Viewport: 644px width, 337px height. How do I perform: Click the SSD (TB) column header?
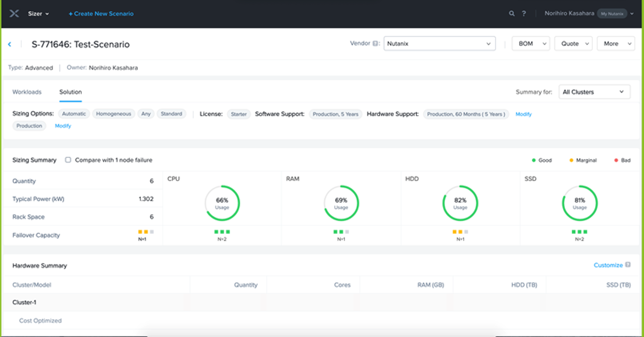(x=618, y=285)
